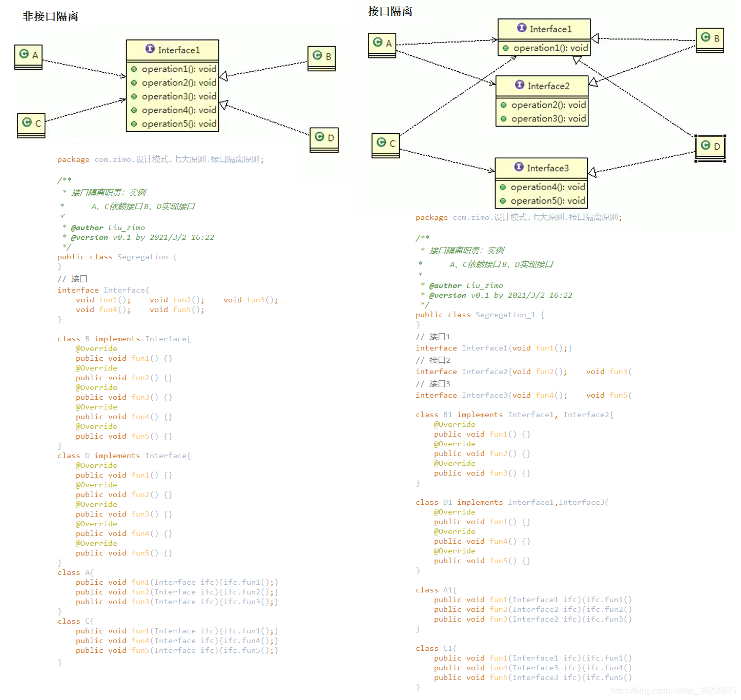Click operation5 method icon under Interface3

[503, 201]
